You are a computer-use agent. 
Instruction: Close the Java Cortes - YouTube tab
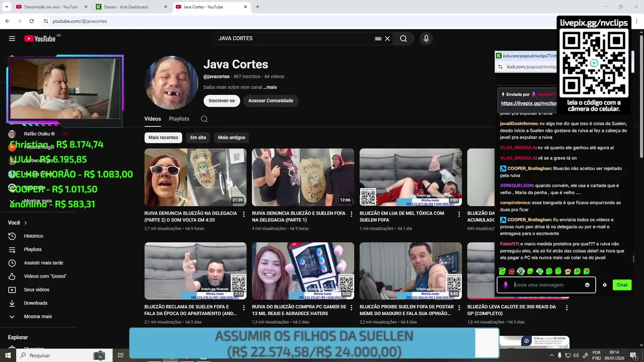pos(246,7)
